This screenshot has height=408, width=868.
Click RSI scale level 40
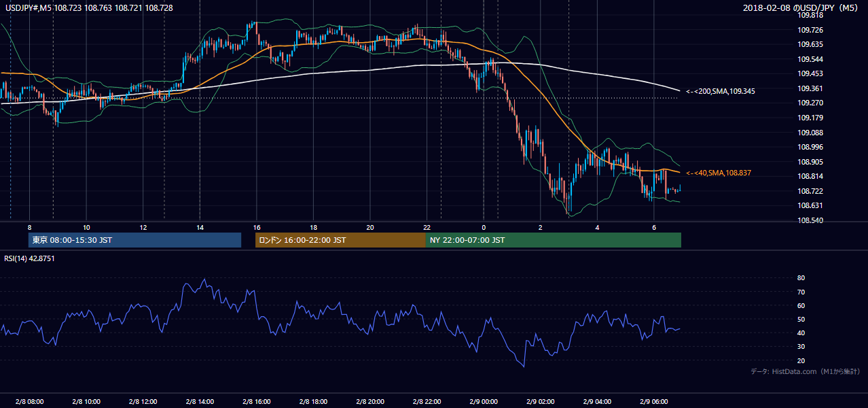[801, 333]
